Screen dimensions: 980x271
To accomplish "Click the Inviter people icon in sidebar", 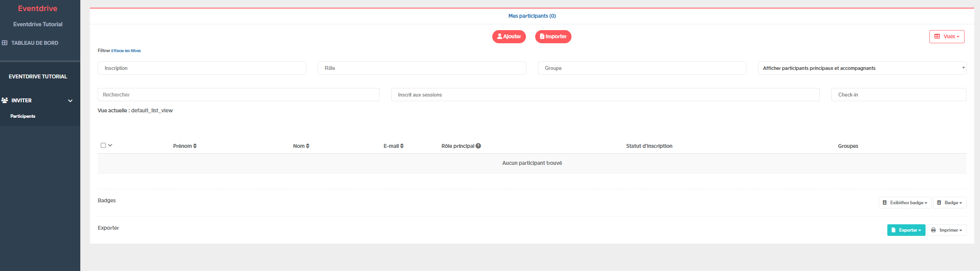I will pos(5,100).
